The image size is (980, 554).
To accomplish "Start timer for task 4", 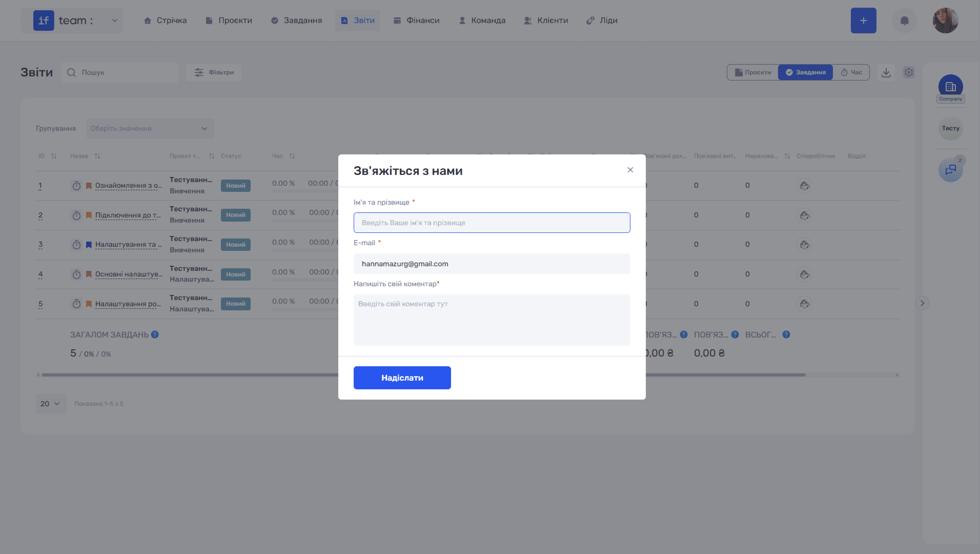I will coord(76,274).
